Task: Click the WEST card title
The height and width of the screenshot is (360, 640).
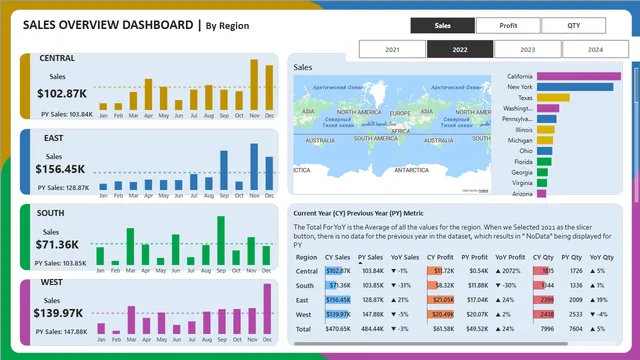Action: 51,282
